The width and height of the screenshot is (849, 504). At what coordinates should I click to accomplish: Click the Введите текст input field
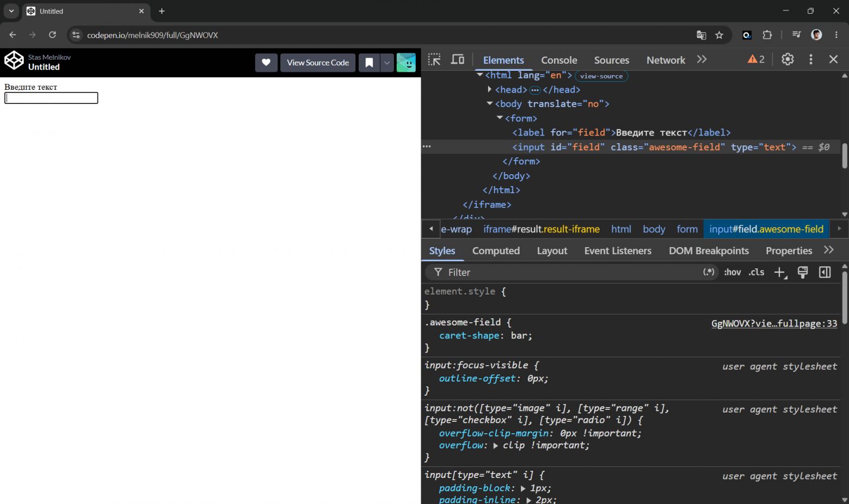[51, 98]
